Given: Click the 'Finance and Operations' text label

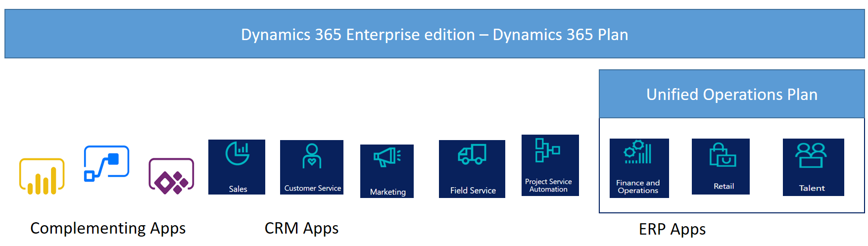Looking at the screenshot, I should click(x=638, y=187).
